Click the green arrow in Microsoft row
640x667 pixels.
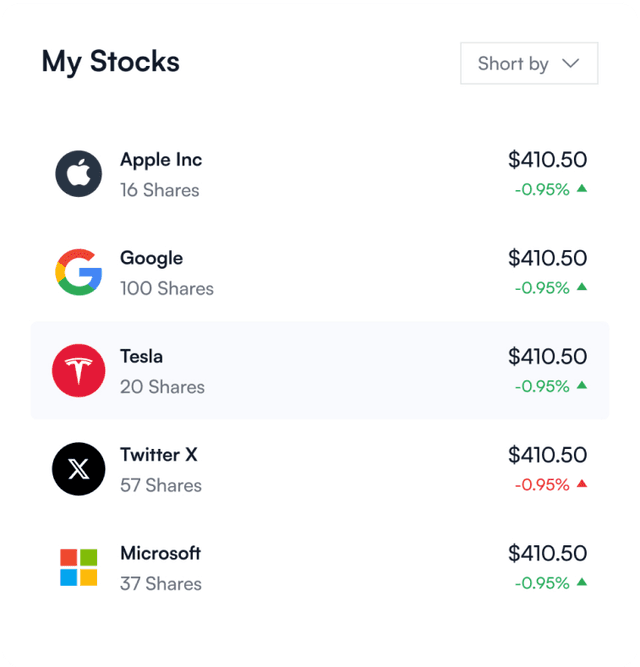(582, 582)
